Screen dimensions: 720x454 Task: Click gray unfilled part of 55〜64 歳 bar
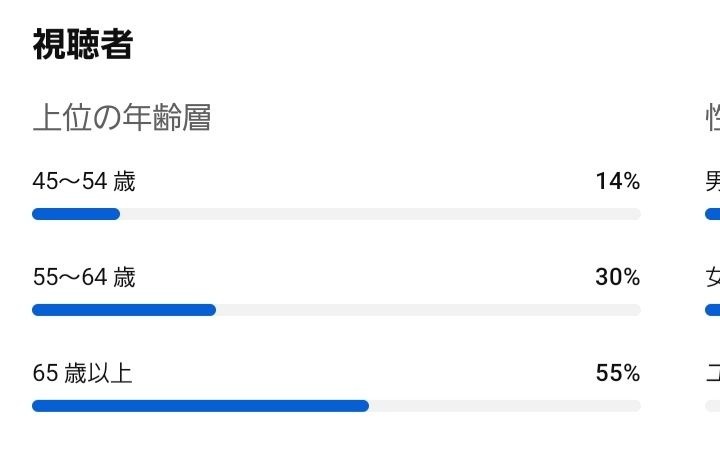pyautogui.click(x=428, y=310)
